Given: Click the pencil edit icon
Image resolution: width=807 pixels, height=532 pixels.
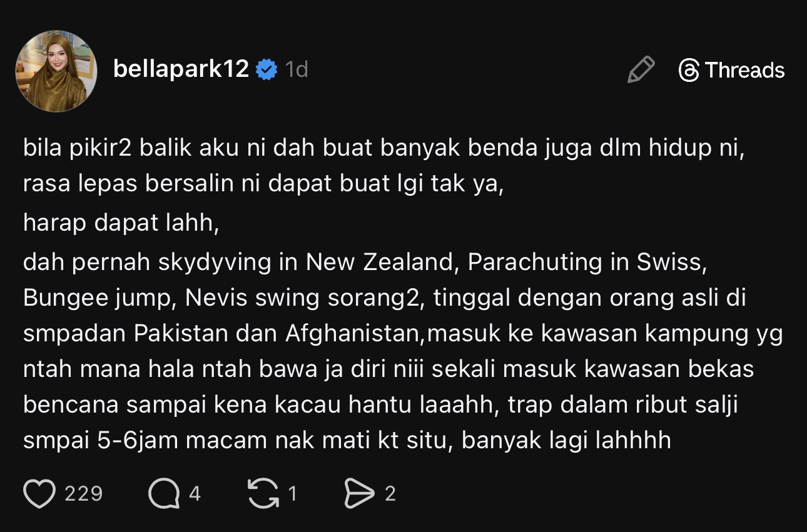Looking at the screenshot, I should (641, 70).
